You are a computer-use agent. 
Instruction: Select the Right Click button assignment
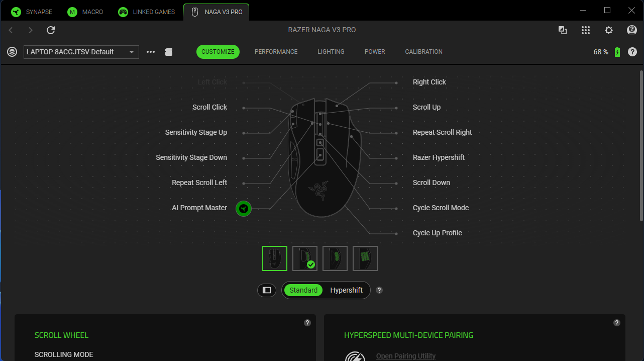pos(430,82)
